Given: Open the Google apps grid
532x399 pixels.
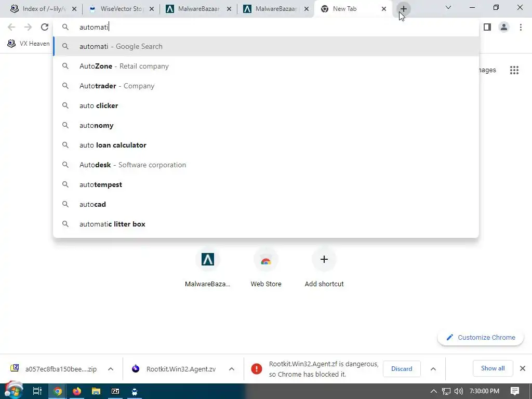Looking at the screenshot, I should tap(514, 70).
